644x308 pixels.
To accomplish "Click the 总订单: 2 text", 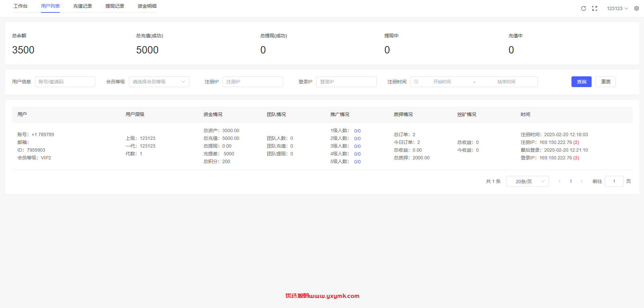I will pos(405,134).
